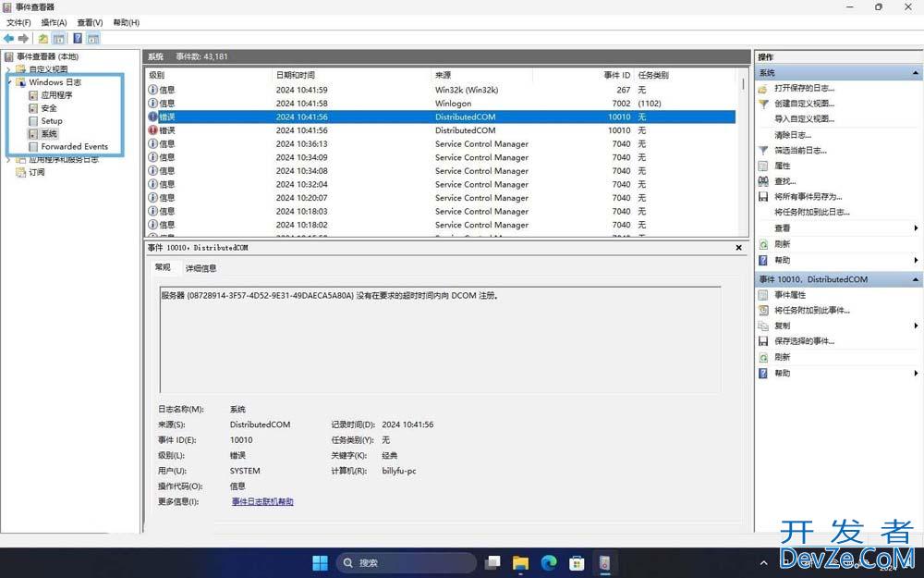Switch to the 详细信息 tab
Viewport: 924px width, 578px height.
click(x=201, y=268)
